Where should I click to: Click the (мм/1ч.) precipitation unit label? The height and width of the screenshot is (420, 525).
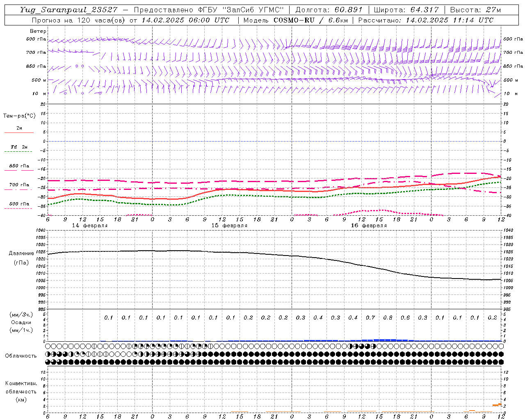[21, 330]
